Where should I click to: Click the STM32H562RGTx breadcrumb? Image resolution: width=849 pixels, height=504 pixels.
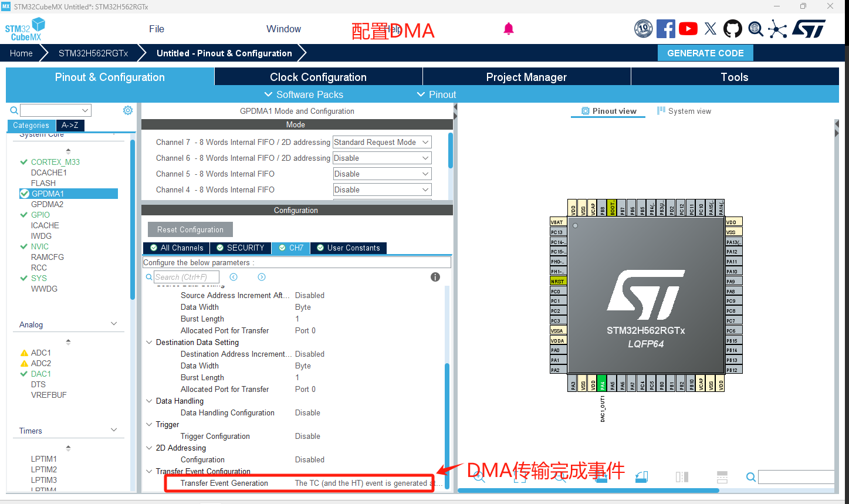(93, 53)
